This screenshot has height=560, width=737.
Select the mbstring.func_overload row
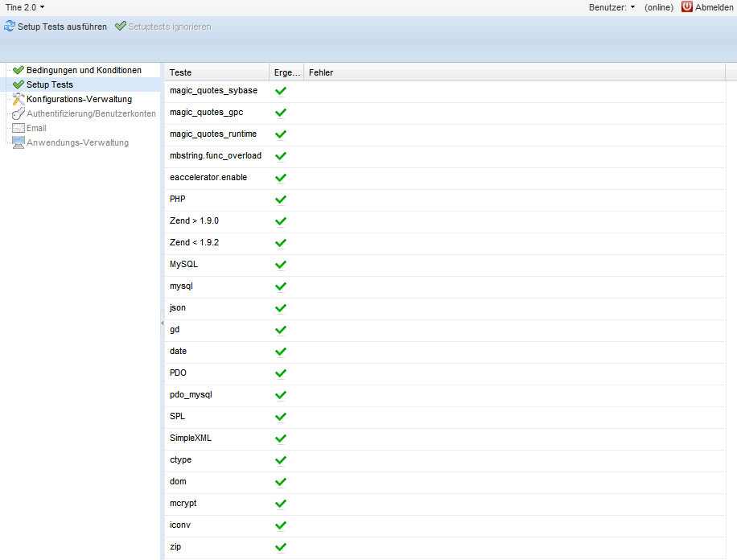(215, 156)
